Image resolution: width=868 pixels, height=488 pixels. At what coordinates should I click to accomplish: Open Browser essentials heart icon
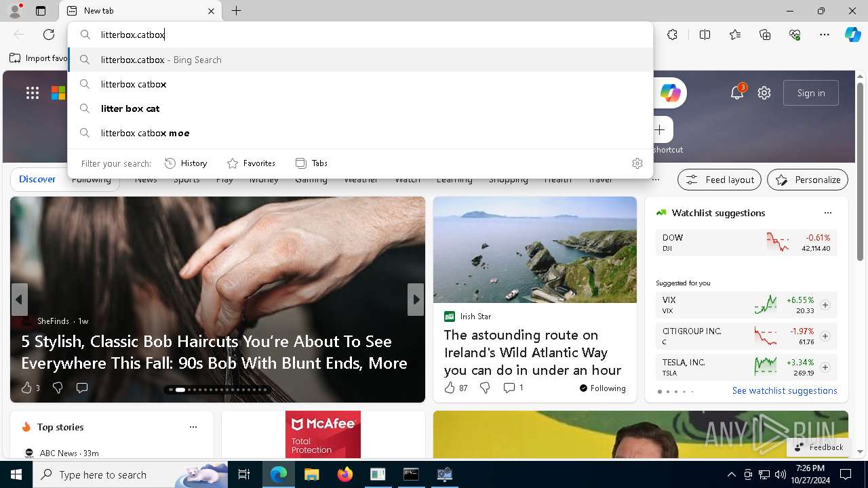point(795,35)
